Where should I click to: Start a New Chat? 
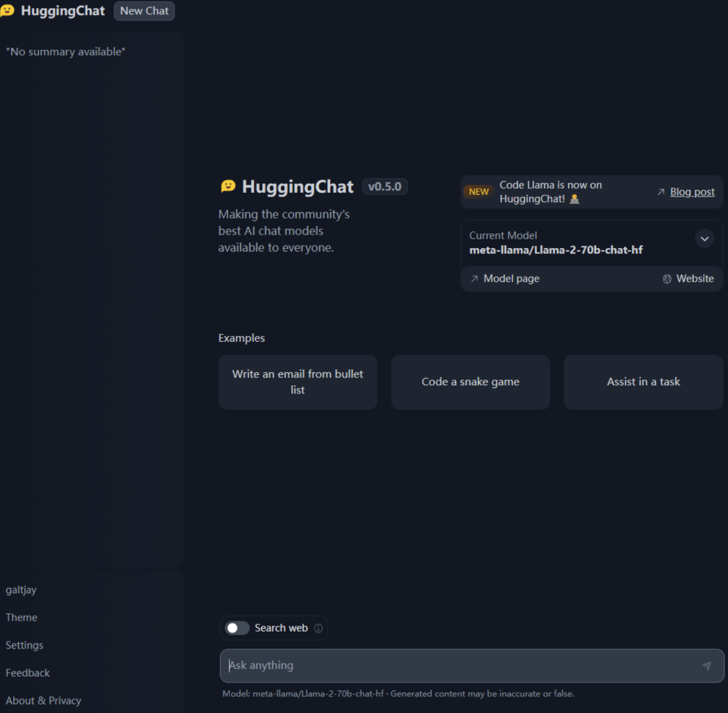point(144,11)
